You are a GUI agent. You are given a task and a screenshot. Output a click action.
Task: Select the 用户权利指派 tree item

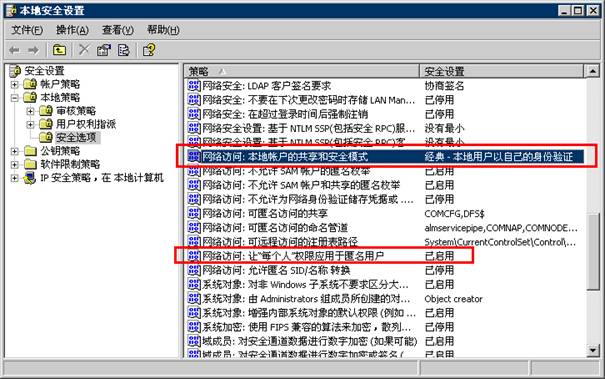coord(86,124)
